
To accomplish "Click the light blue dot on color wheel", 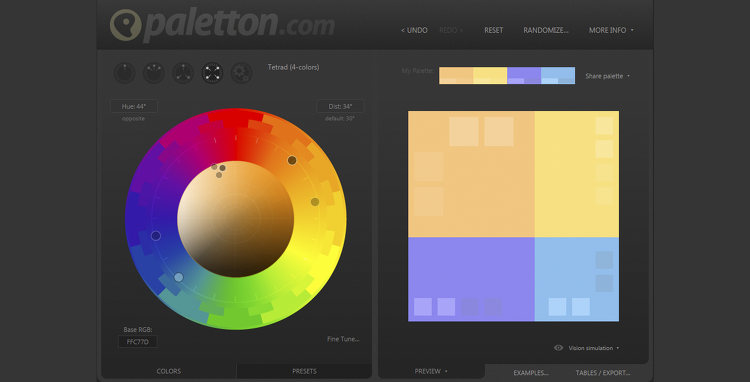I will (178, 277).
